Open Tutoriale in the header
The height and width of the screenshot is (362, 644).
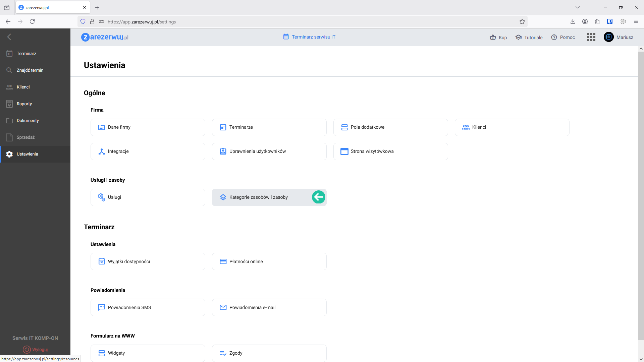529,37
